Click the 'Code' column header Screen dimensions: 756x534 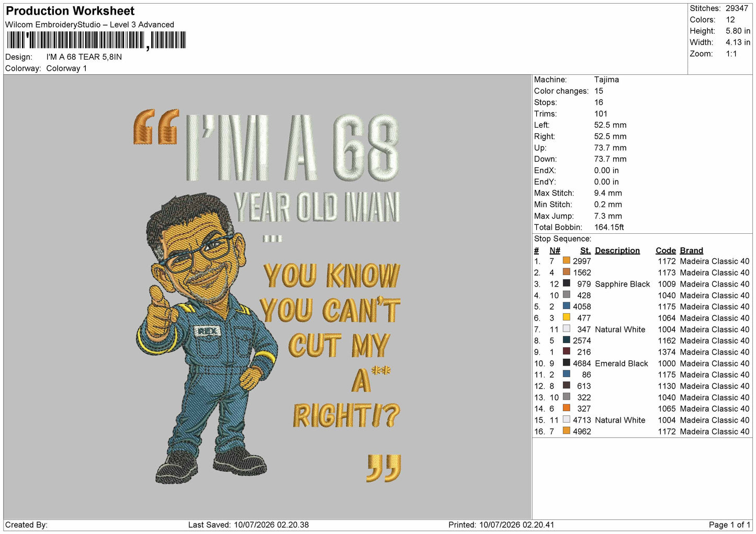665,251
